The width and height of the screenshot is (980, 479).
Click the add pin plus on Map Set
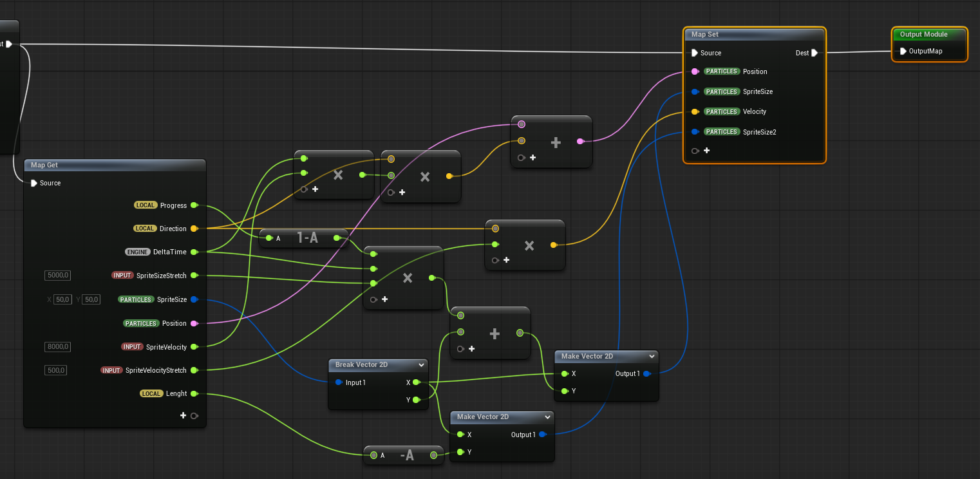click(x=706, y=151)
